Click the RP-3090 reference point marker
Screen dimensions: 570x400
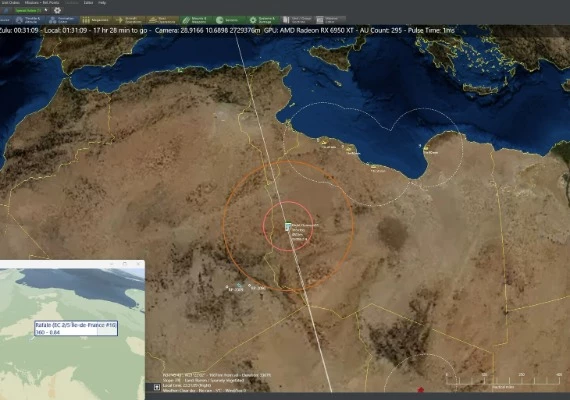[x=250, y=285]
